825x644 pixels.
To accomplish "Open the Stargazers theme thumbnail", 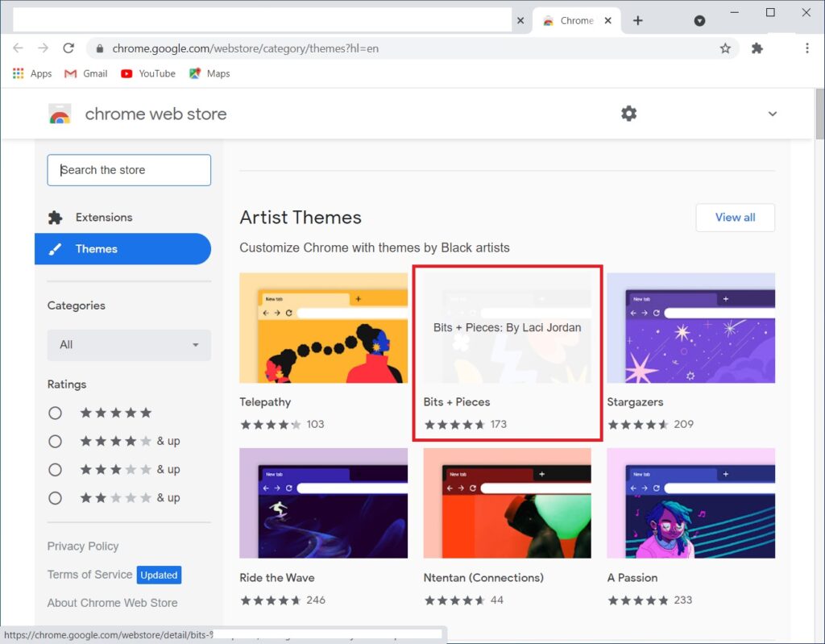I will [x=690, y=327].
